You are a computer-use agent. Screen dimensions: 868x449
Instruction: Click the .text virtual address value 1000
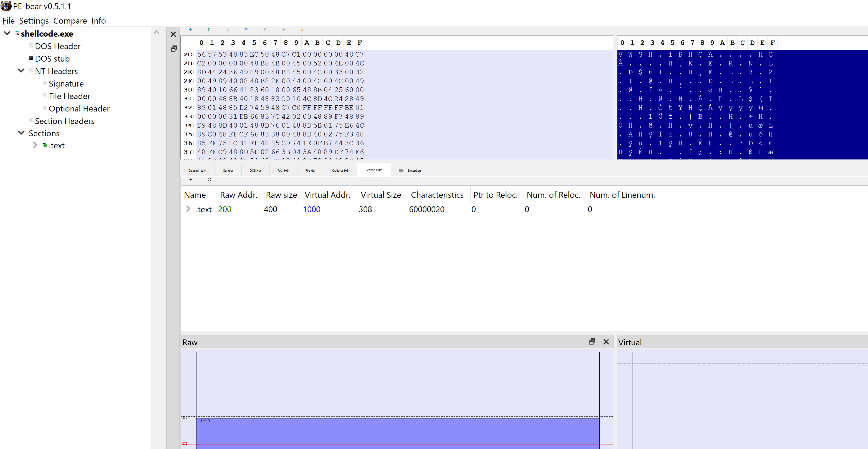coord(311,209)
